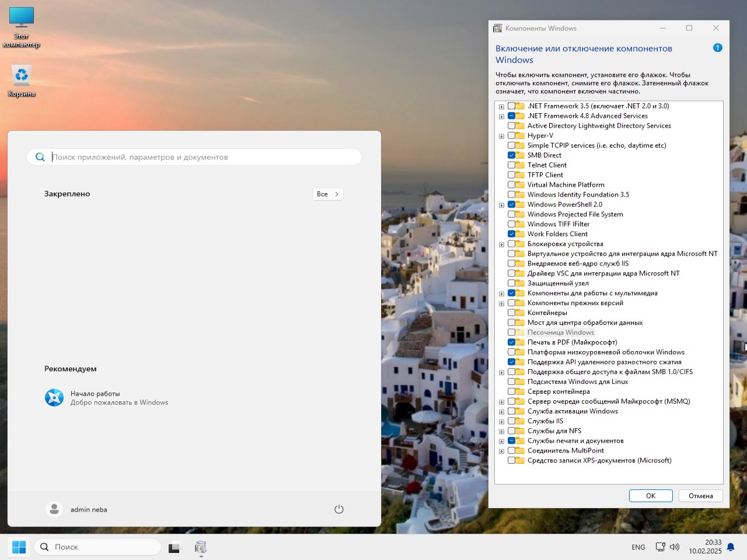Expand the .NET Framework 3.5 tree node
This screenshot has height=560, width=747.
click(x=501, y=107)
